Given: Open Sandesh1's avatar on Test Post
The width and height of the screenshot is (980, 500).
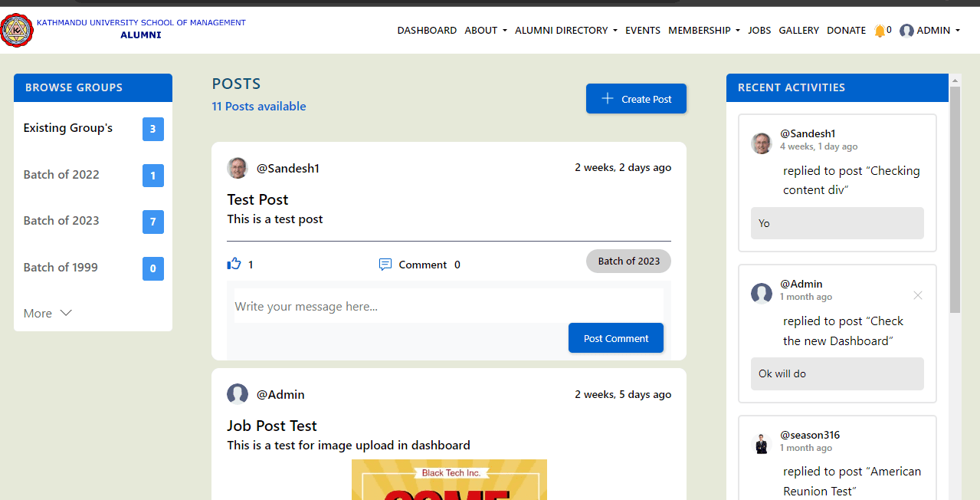Looking at the screenshot, I should (238, 168).
